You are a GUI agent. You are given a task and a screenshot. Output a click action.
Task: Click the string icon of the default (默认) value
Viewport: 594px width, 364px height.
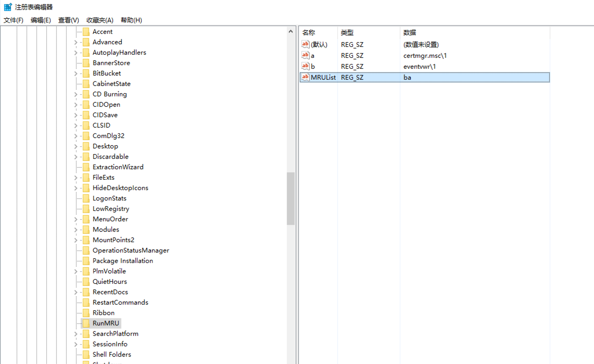point(305,44)
